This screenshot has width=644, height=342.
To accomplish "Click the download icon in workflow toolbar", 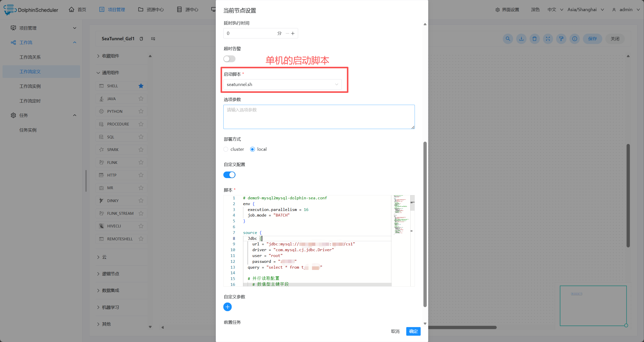I will (521, 39).
